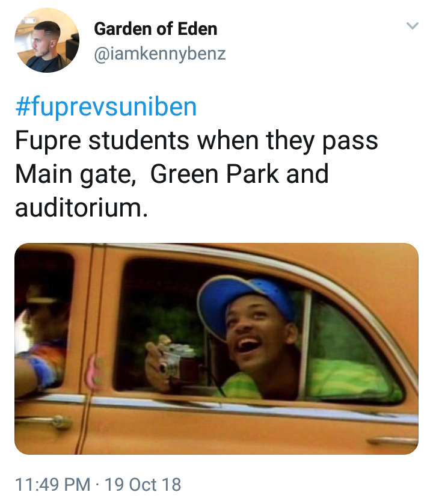Click the camera held in the photo
433x504 pixels.
click(172, 364)
